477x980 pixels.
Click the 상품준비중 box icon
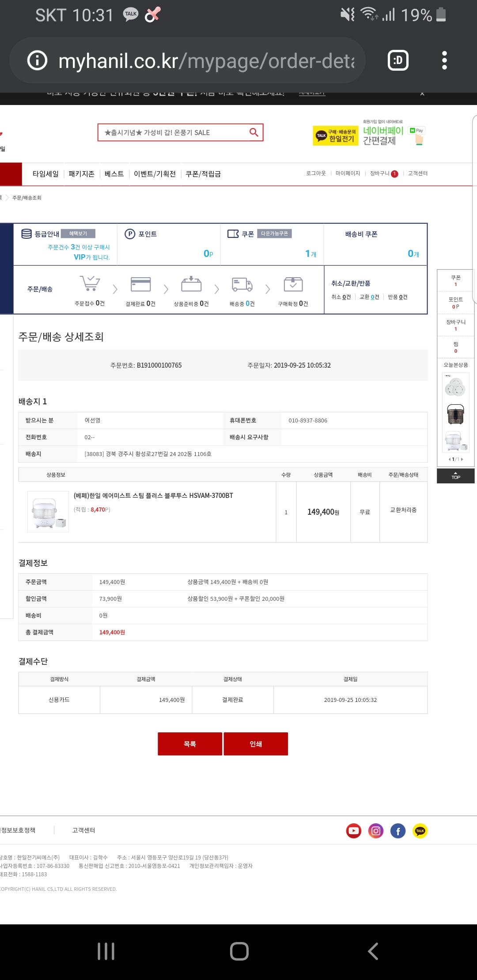[191, 284]
